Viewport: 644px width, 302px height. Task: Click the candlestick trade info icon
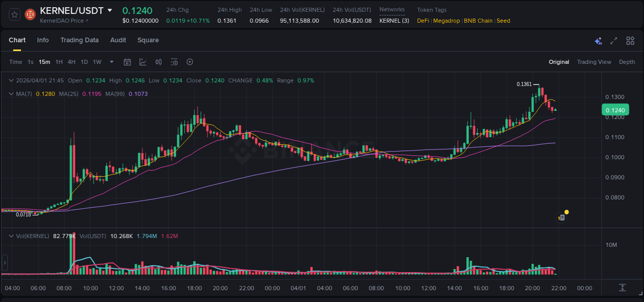158,62
